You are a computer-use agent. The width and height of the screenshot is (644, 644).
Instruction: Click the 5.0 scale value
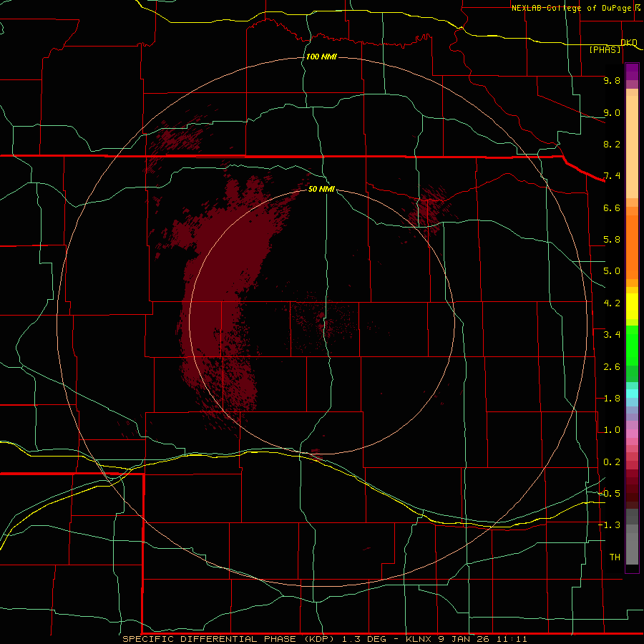(x=612, y=271)
